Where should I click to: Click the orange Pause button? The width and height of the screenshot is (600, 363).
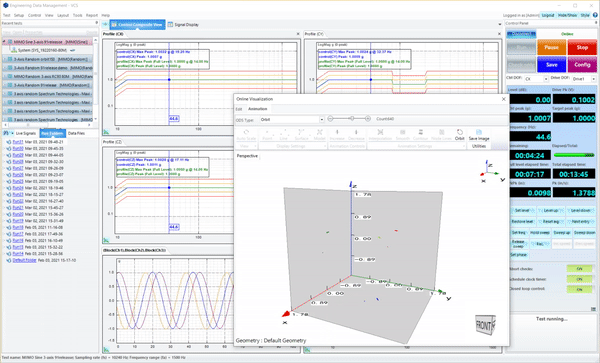coord(551,47)
